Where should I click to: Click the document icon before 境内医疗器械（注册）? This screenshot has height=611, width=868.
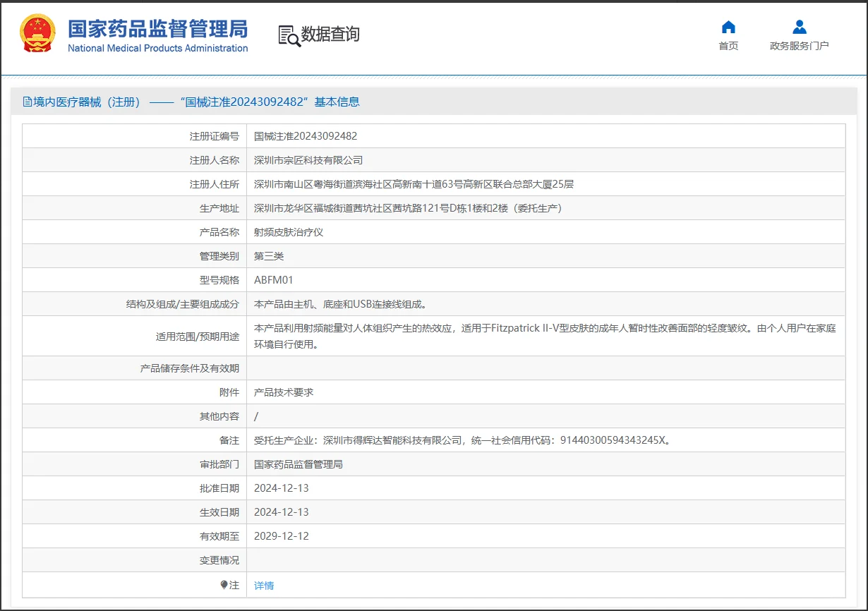(x=25, y=102)
